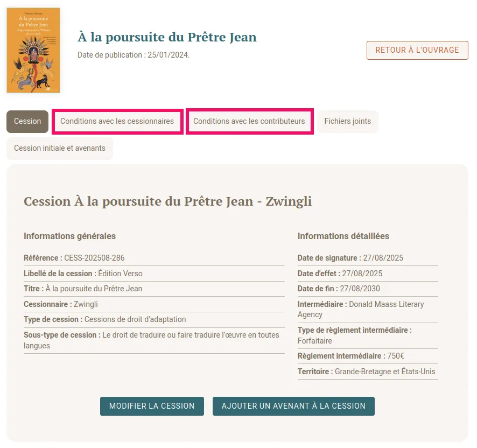Click Ajouter un avenant à la cession
The image size is (477, 448).
293,406
